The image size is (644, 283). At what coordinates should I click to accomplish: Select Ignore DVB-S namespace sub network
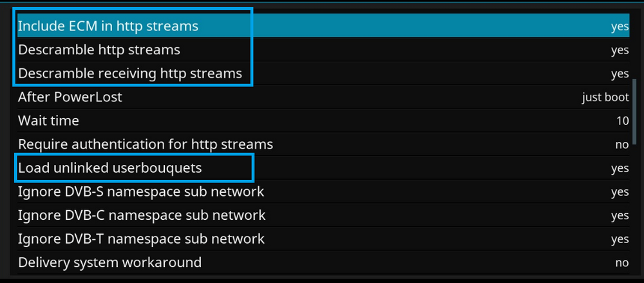coord(323,191)
